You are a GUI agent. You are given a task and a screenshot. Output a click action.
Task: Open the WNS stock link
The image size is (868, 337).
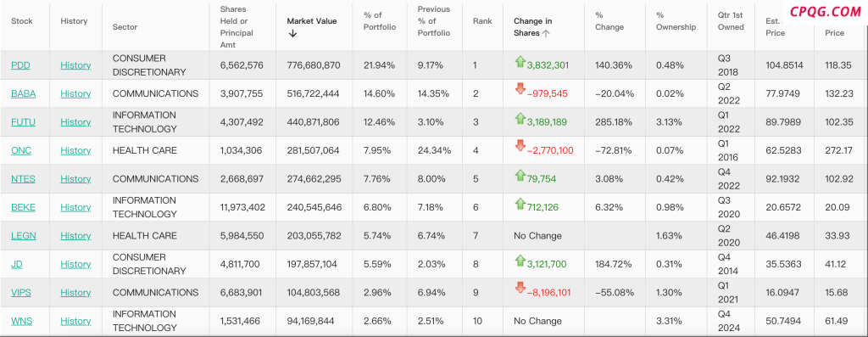[x=21, y=321]
